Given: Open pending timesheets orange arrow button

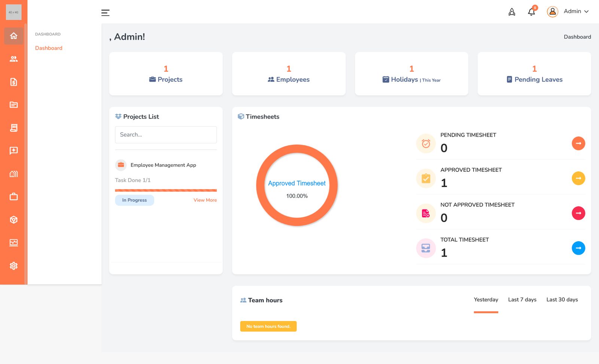Looking at the screenshot, I should (578, 143).
